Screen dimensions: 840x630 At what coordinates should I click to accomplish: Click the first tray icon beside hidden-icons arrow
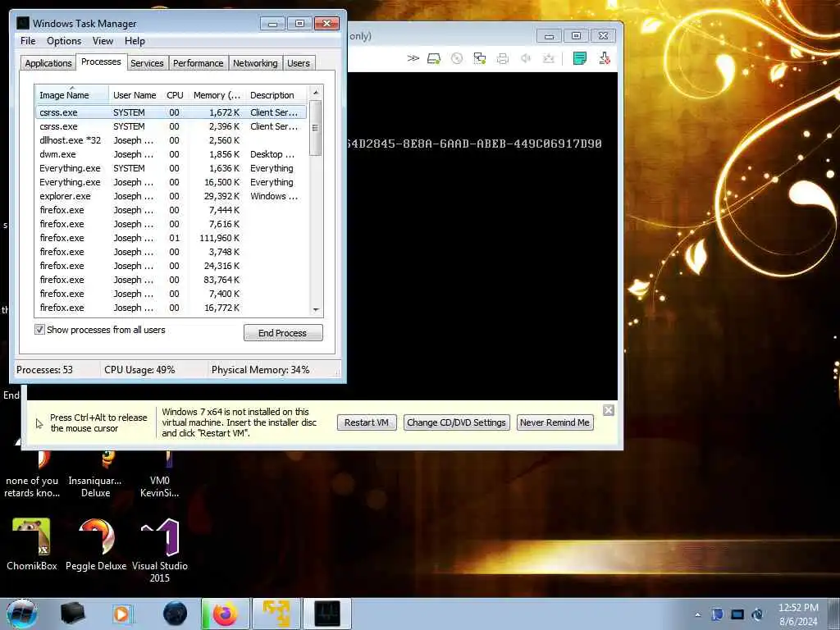pyautogui.click(x=717, y=614)
